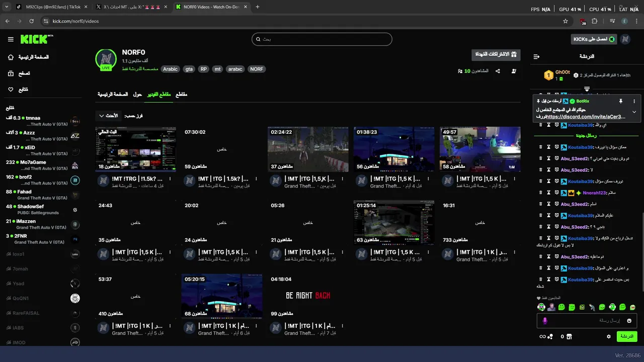Open options for the 05:20:15 video card
Viewport: 644px width, 362px height.
pos(256,326)
